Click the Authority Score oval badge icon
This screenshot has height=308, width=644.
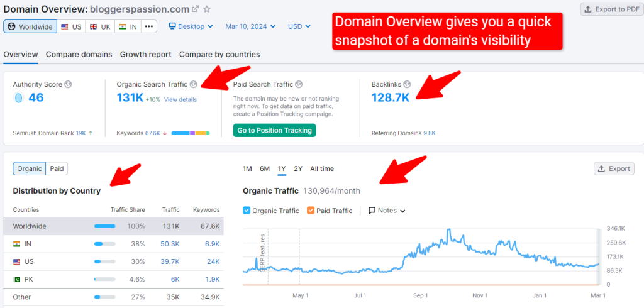(x=18, y=97)
